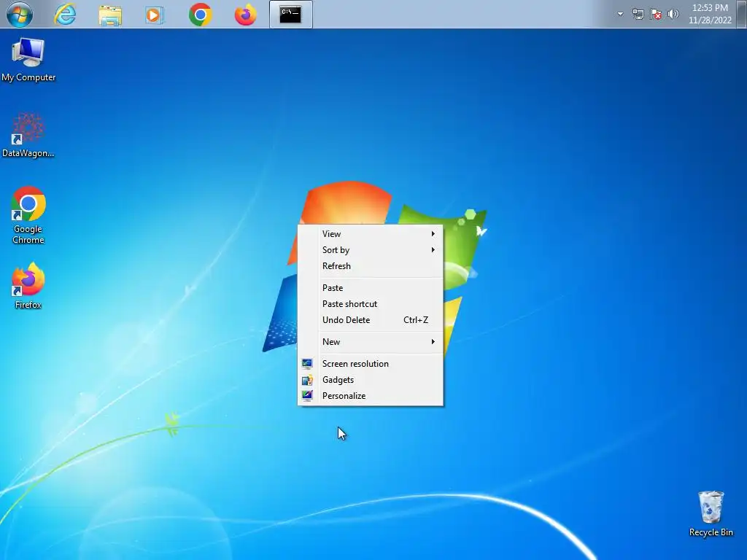Open network status tray icon
The height and width of the screenshot is (560, 747).
pos(638,15)
